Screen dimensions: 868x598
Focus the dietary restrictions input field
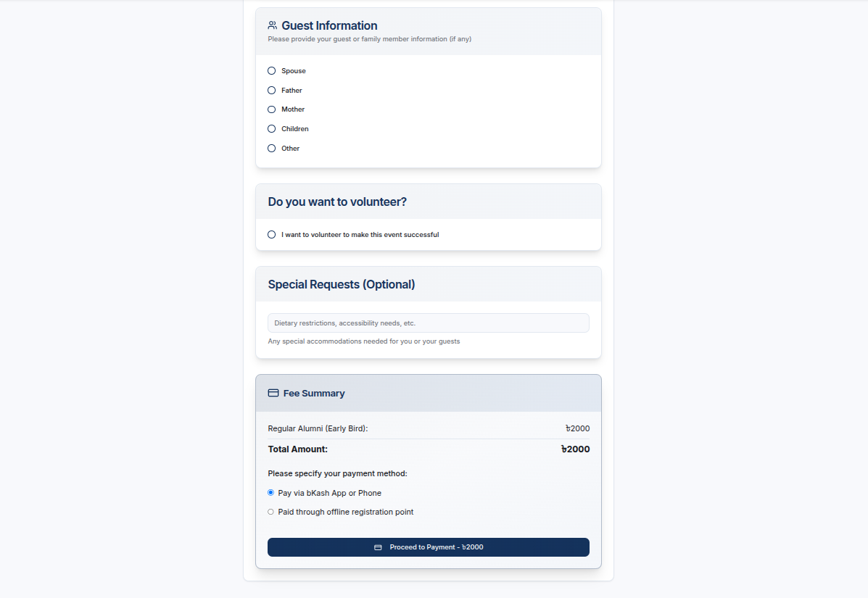(x=429, y=323)
